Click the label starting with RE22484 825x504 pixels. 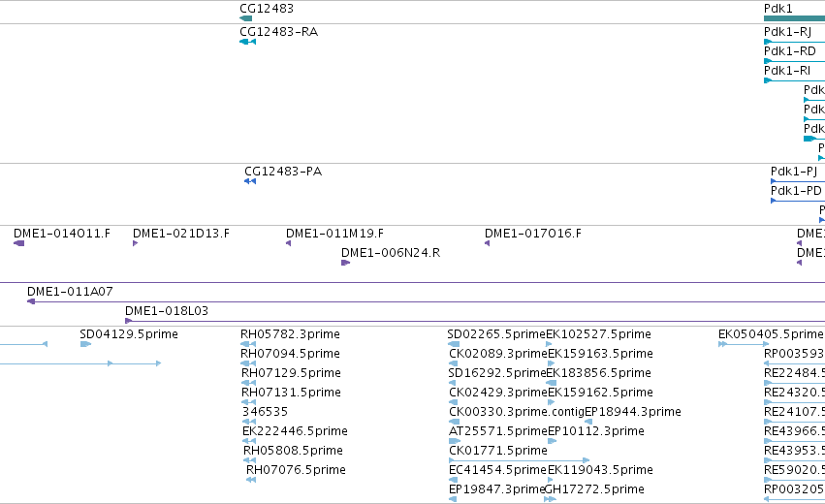795,373
